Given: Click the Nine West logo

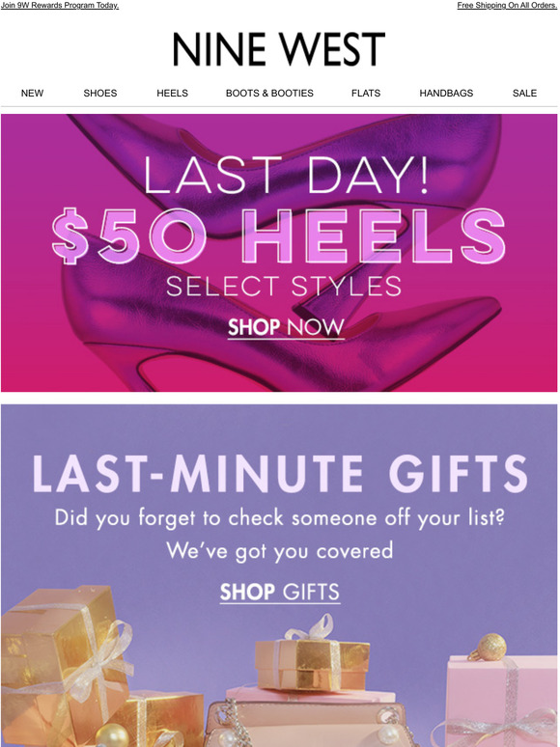Looking at the screenshot, I should (x=279, y=49).
